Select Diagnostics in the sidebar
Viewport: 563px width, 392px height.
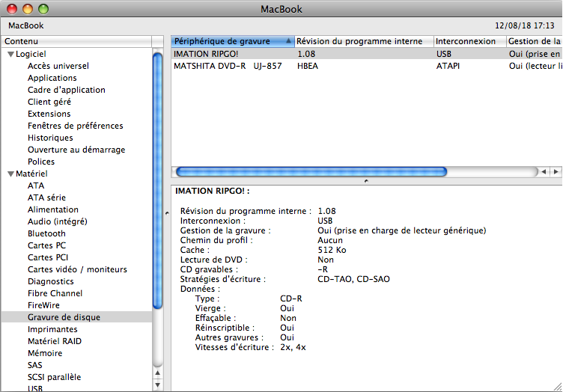coord(51,281)
